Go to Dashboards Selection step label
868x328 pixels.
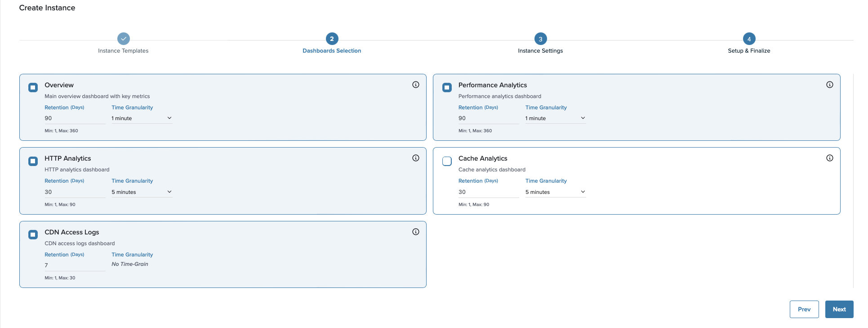[x=332, y=51]
